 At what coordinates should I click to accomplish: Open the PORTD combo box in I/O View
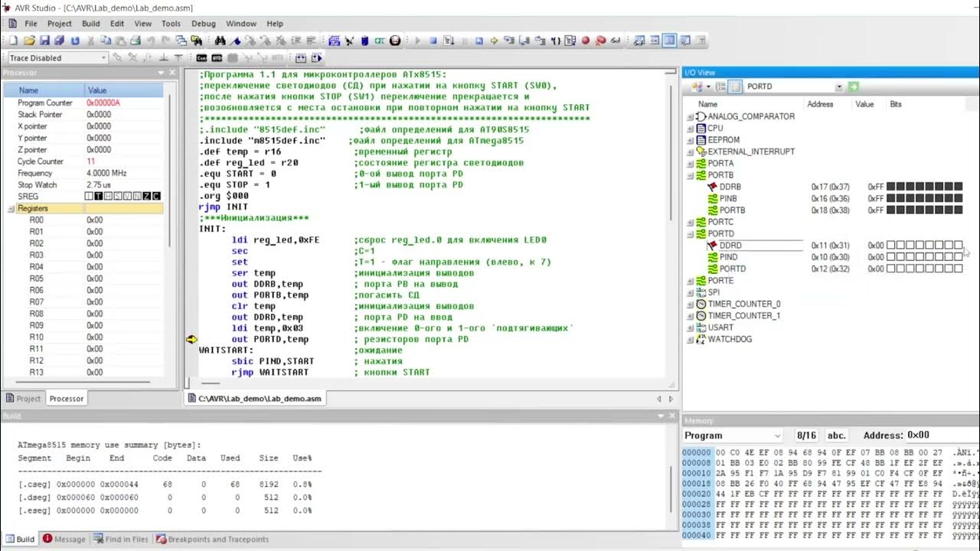pos(839,86)
